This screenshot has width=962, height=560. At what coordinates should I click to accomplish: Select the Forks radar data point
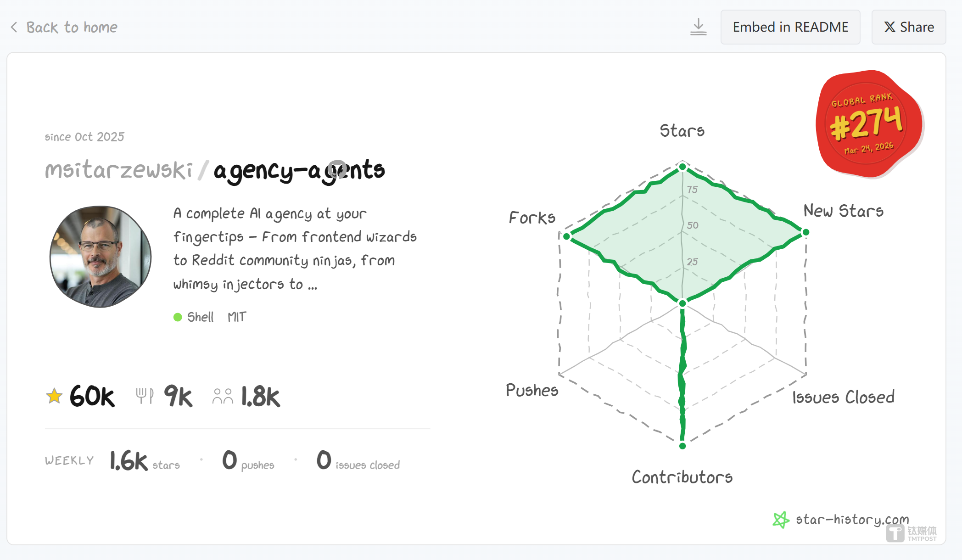click(566, 236)
